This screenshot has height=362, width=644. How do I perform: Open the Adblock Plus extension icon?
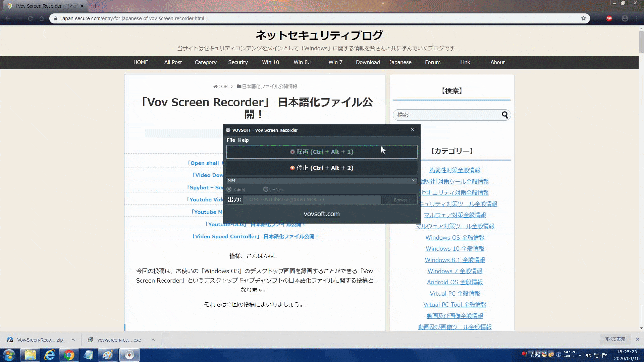[609, 18]
